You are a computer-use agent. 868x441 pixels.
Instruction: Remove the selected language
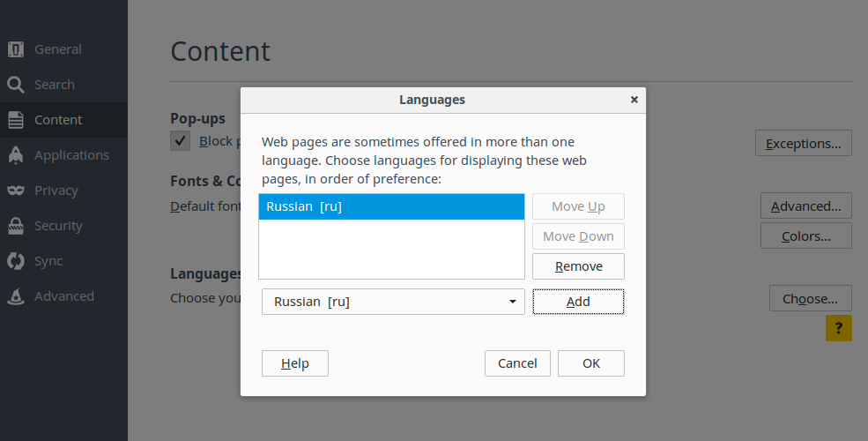(578, 266)
